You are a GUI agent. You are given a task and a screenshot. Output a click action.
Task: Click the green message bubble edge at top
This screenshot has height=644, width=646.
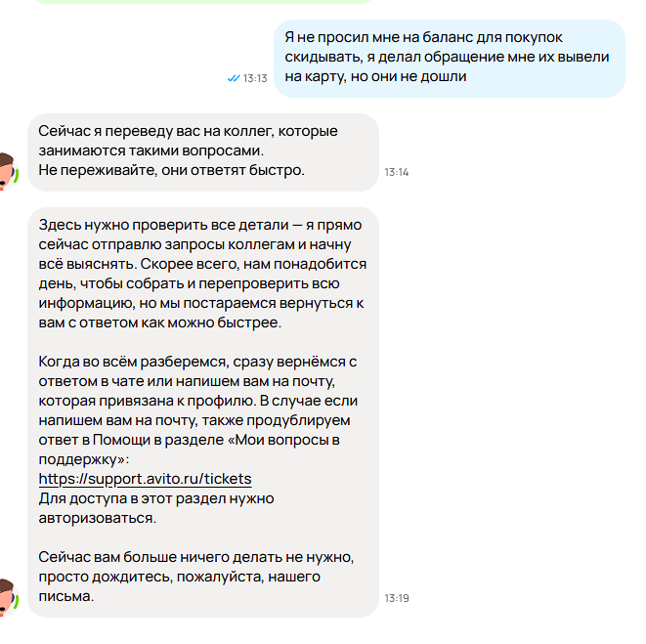point(203,2)
